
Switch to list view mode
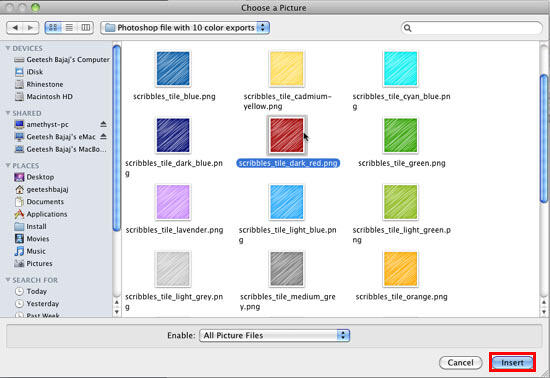point(69,28)
